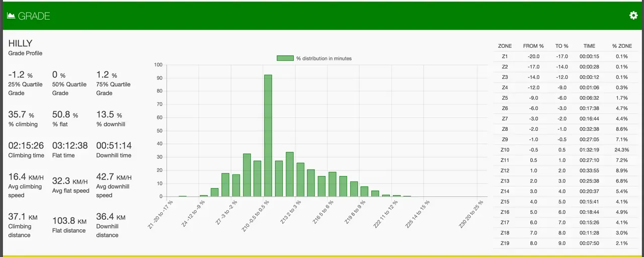Click the GRADE header title
Screen dimensions: 644x257
pyautogui.click(x=34, y=16)
